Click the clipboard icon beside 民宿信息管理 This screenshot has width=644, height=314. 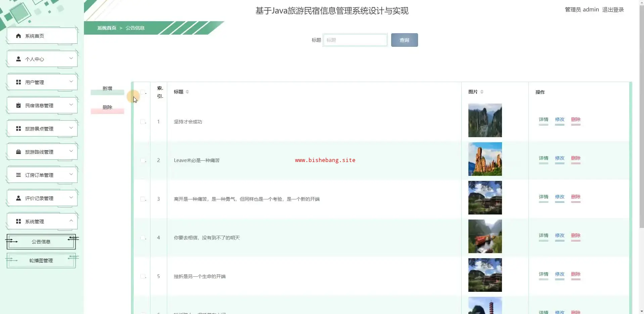[x=18, y=106]
